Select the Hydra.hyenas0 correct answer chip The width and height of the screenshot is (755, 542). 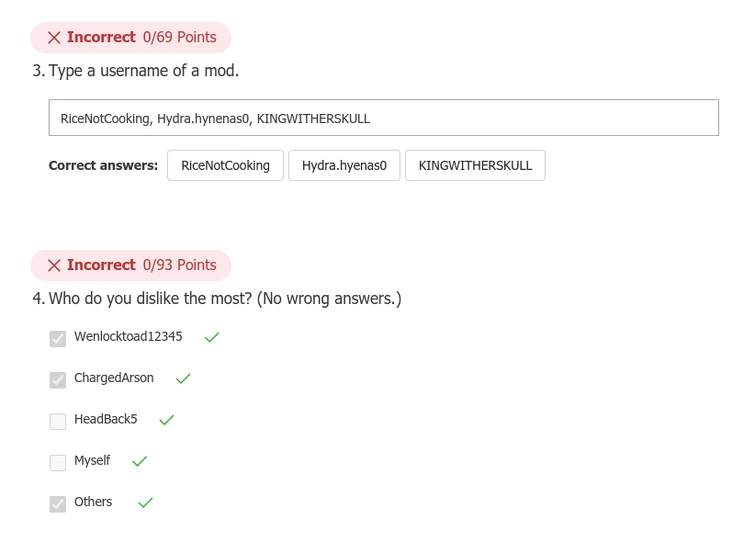click(x=344, y=166)
